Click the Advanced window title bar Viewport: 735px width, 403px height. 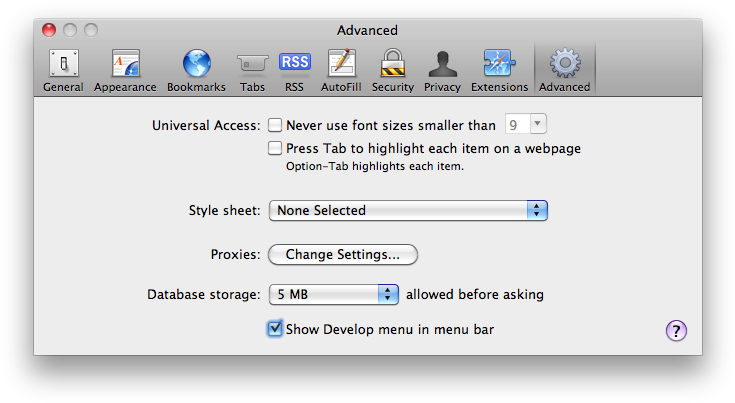point(368,30)
